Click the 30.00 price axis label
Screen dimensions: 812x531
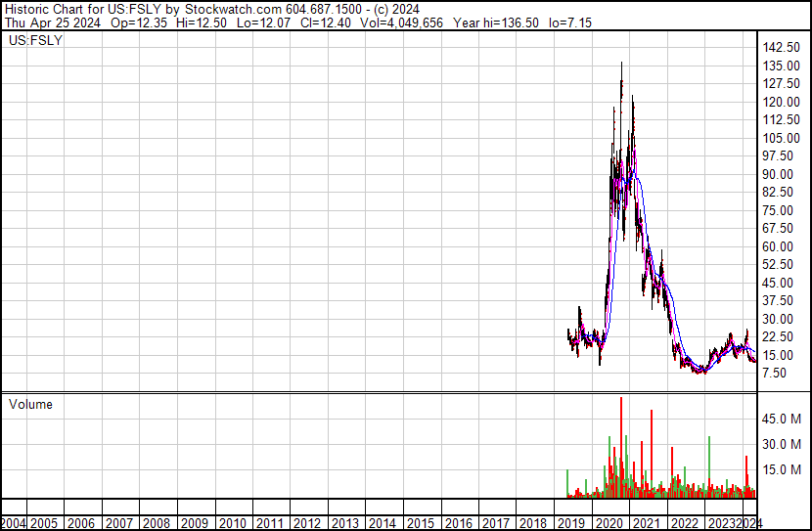point(778,320)
